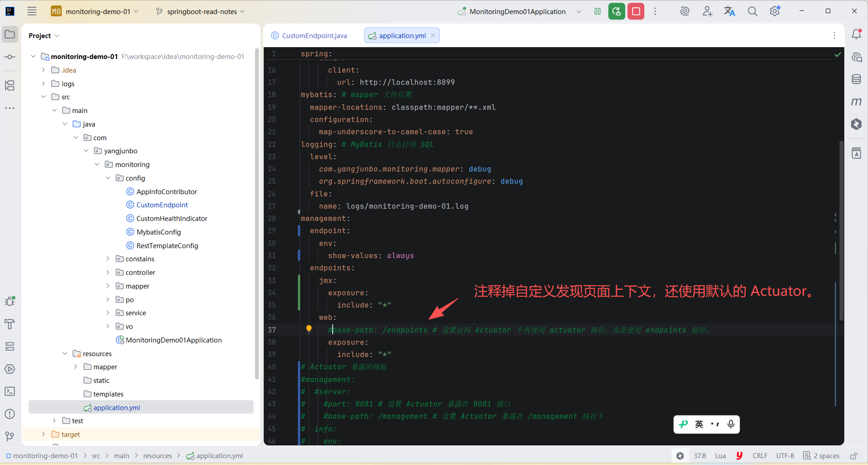Open the AI Assistant chat panel
Viewport: 868px width, 465px height.
pyautogui.click(x=857, y=57)
